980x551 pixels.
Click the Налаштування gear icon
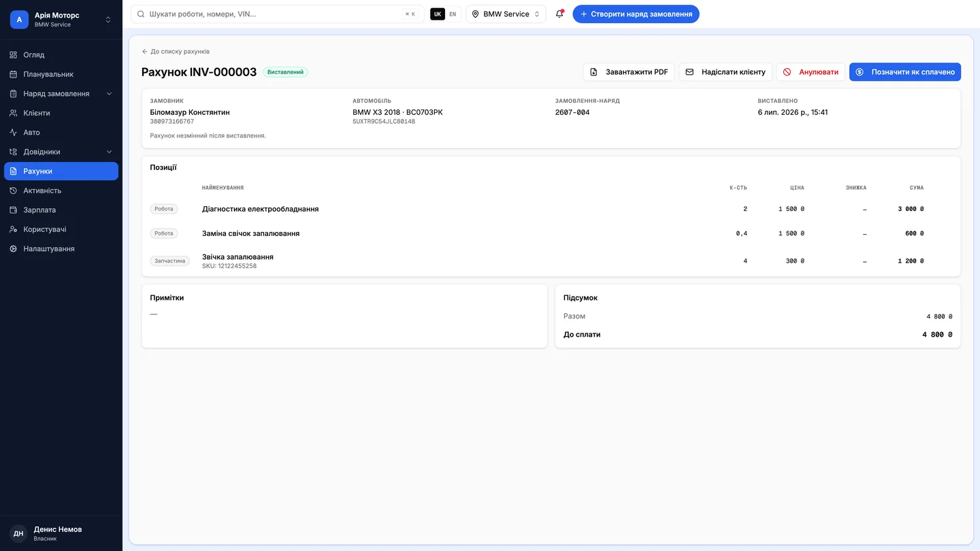tap(14, 249)
